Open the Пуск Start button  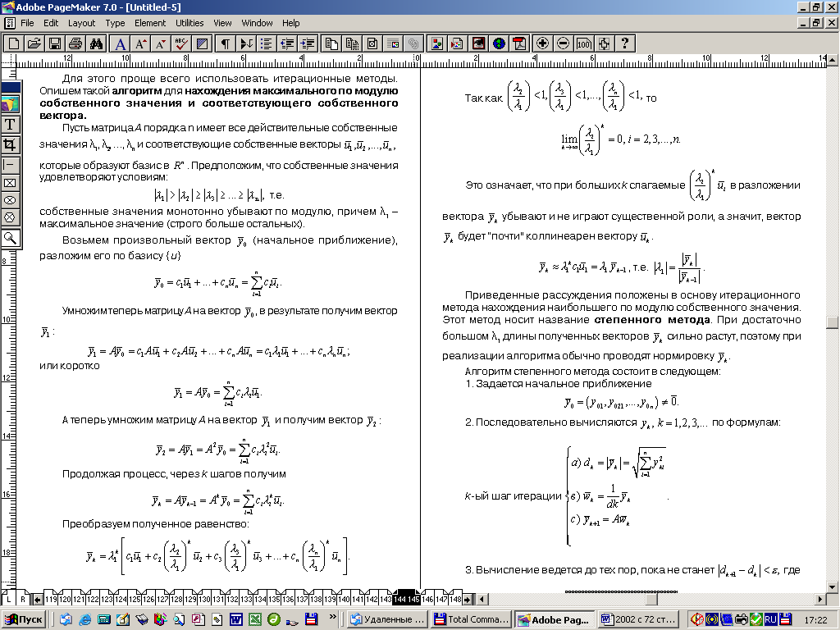(24, 619)
